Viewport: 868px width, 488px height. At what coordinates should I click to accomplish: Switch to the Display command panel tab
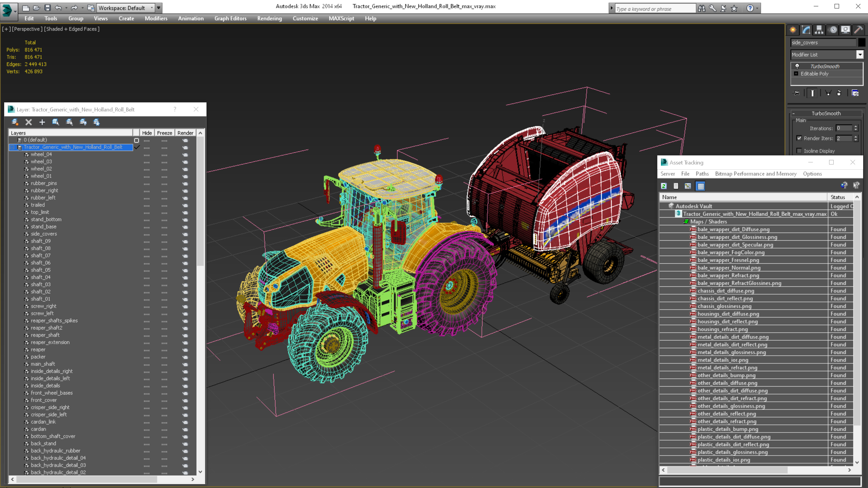(x=845, y=30)
